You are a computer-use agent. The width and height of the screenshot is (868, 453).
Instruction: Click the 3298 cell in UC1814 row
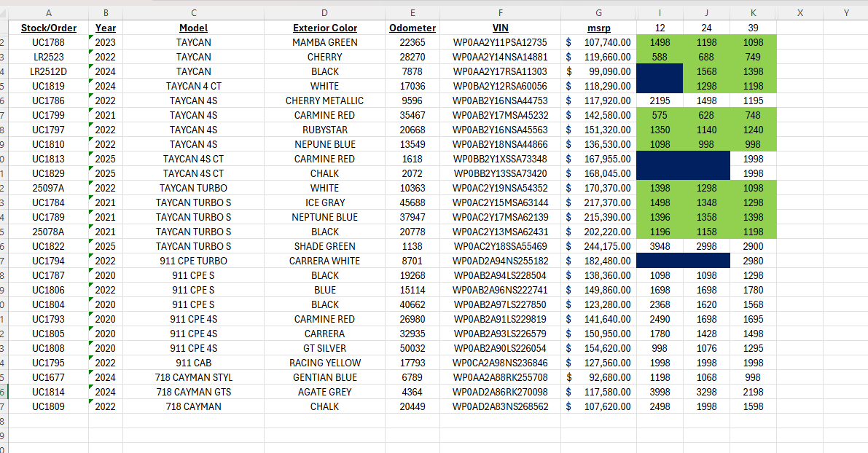tap(706, 392)
